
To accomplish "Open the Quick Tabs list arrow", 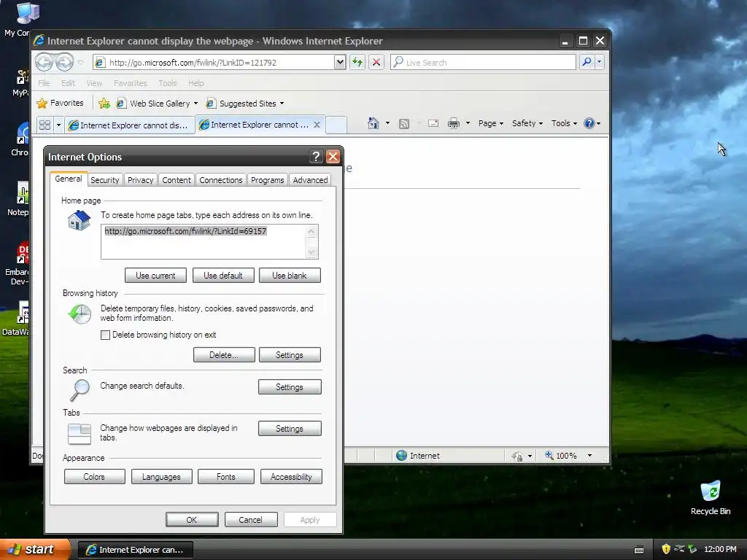I will tap(58, 125).
